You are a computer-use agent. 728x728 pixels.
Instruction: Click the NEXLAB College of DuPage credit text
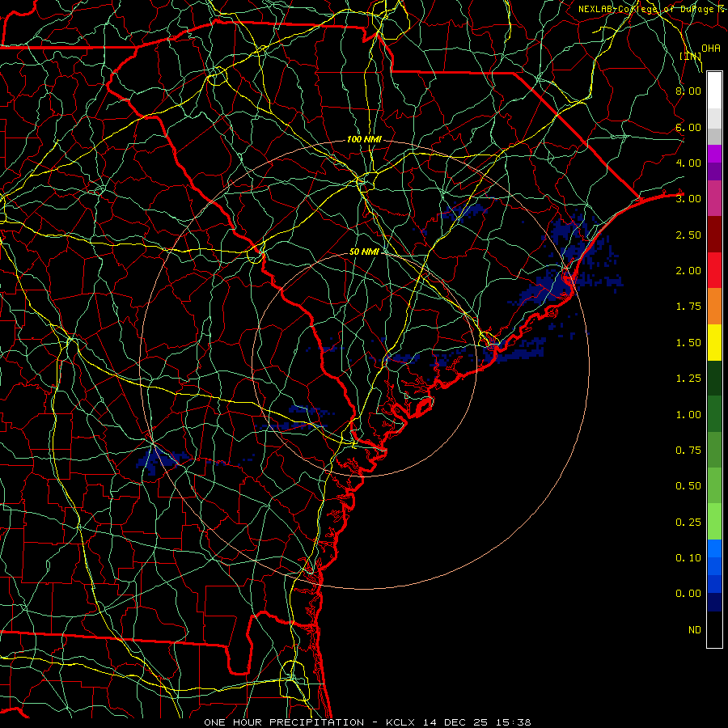coord(653,9)
